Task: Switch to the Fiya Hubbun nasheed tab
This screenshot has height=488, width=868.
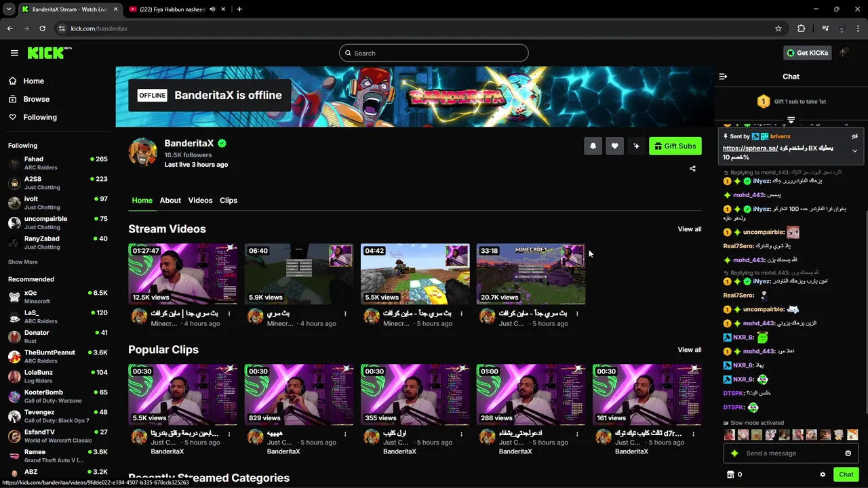Action: (178, 9)
